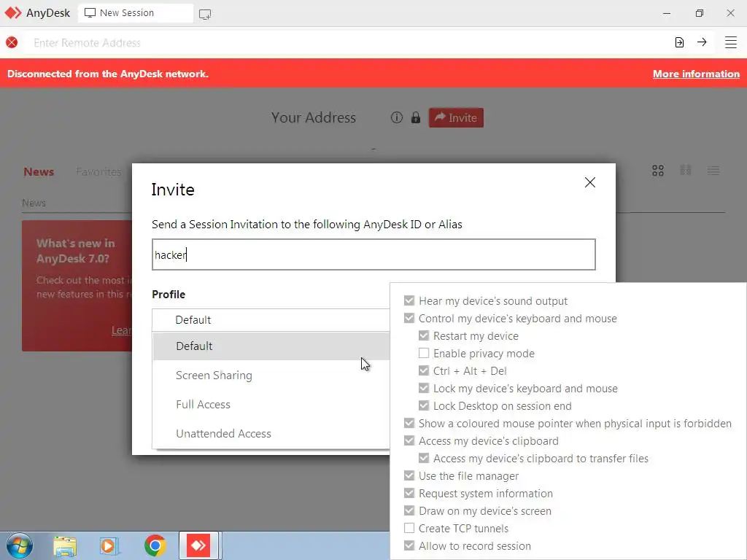Screen dimensions: 747x560
Task: Toggle Show a coloured mouse pointer option
Action: tap(409, 424)
